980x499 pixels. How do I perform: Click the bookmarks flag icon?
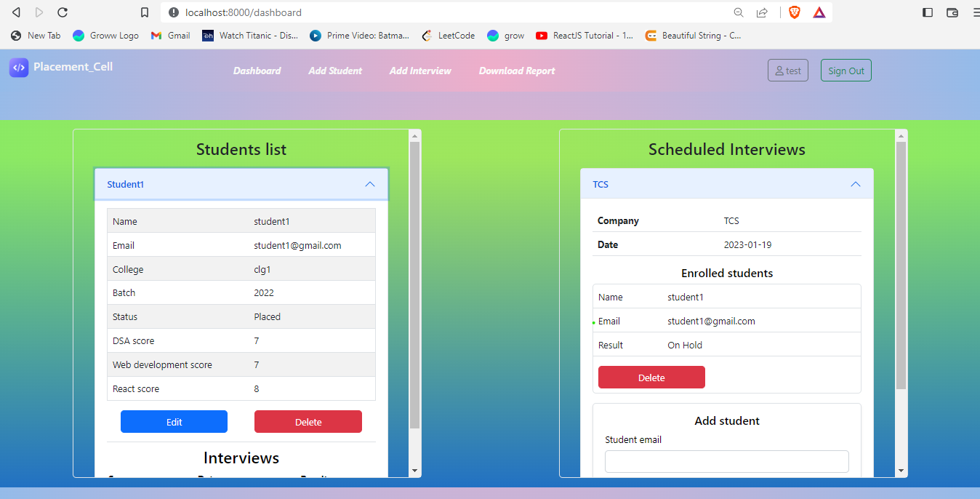tap(144, 12)
